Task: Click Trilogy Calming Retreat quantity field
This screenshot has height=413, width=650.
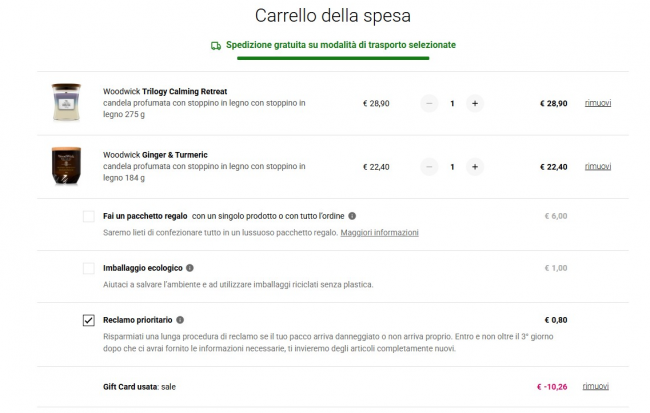Action: coord(452,103)
